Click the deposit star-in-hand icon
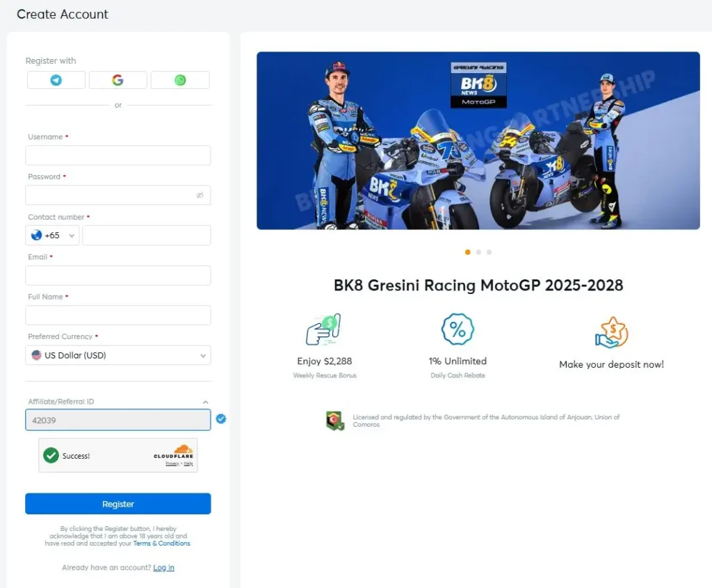712x588 pixels. pos(612,333)
